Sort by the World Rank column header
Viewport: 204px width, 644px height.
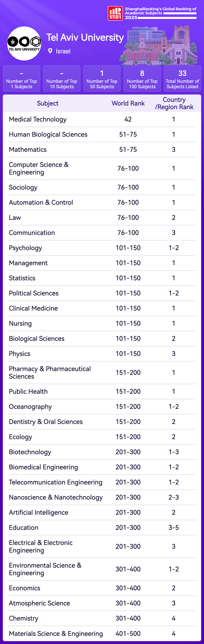128,103
